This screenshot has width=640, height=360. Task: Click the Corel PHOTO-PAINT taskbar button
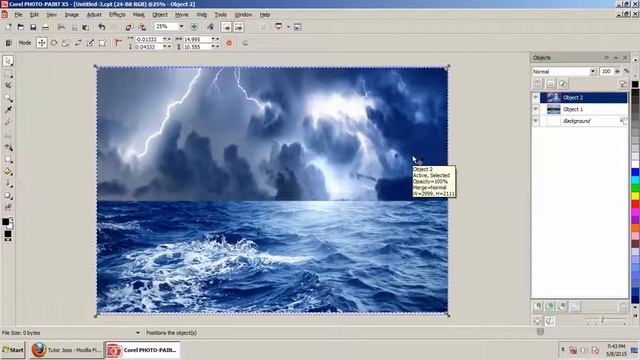[x=142, y=350]
